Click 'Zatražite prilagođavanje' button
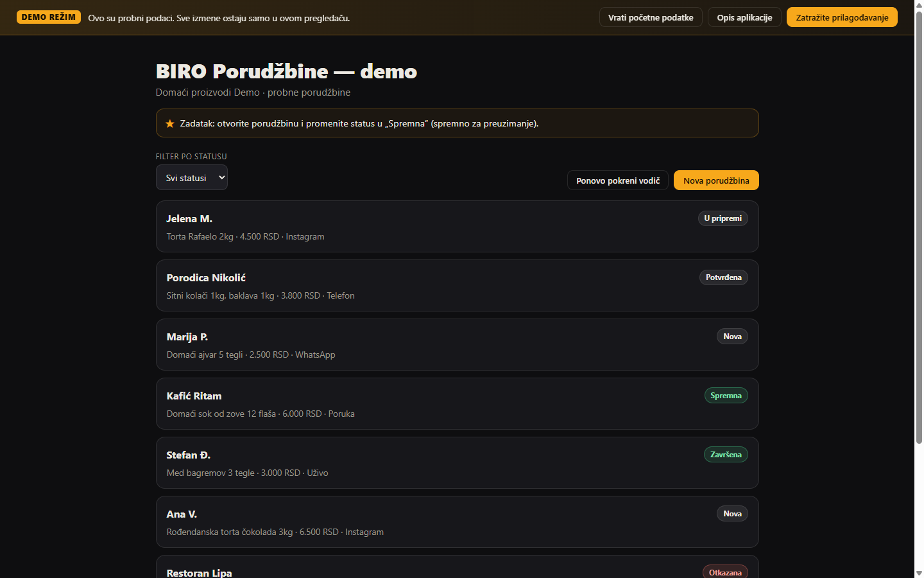This screenshot has width=924, height=578. click(x=842, y=17)
